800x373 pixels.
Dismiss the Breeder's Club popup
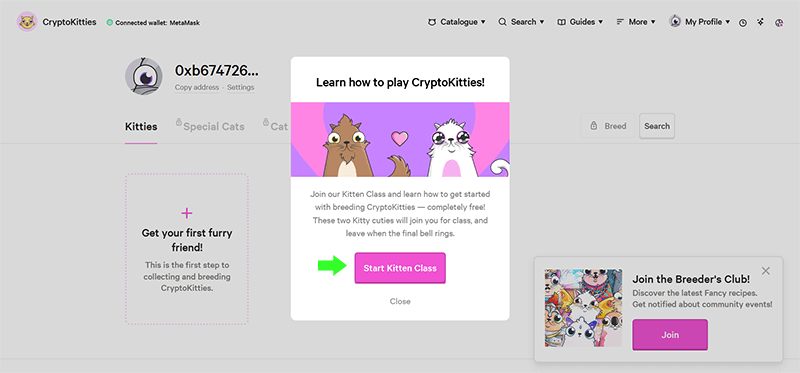[x=765, y=271]
